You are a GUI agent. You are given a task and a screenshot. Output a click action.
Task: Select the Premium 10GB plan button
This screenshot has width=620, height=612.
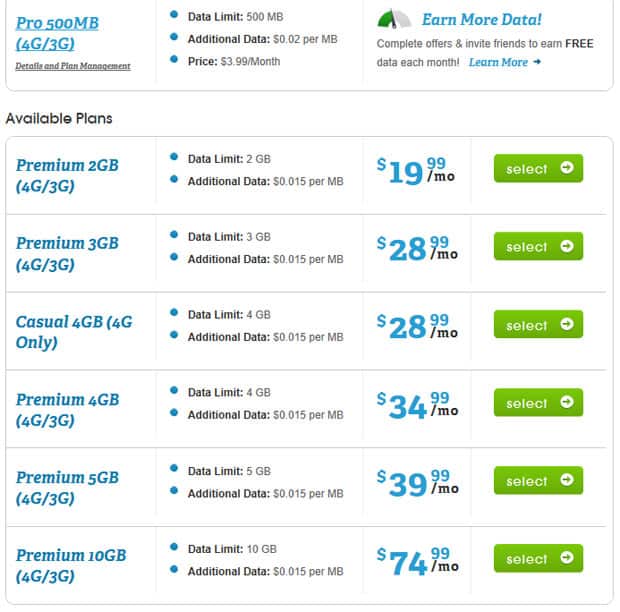(538, 558)
